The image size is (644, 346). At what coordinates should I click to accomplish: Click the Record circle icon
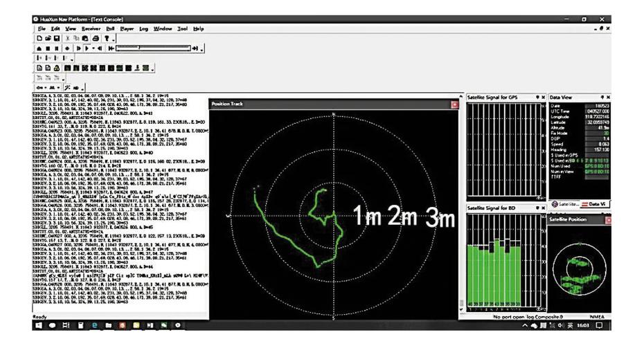67,48
